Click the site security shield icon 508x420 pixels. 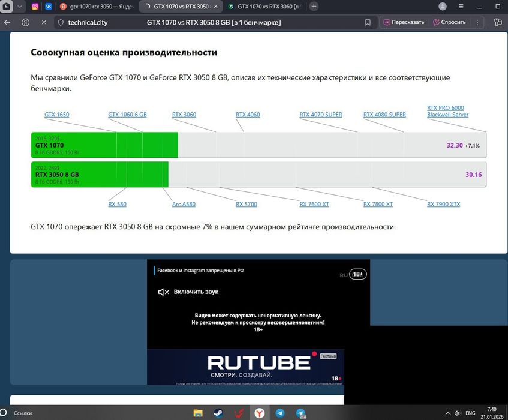[x=61, y=22]
